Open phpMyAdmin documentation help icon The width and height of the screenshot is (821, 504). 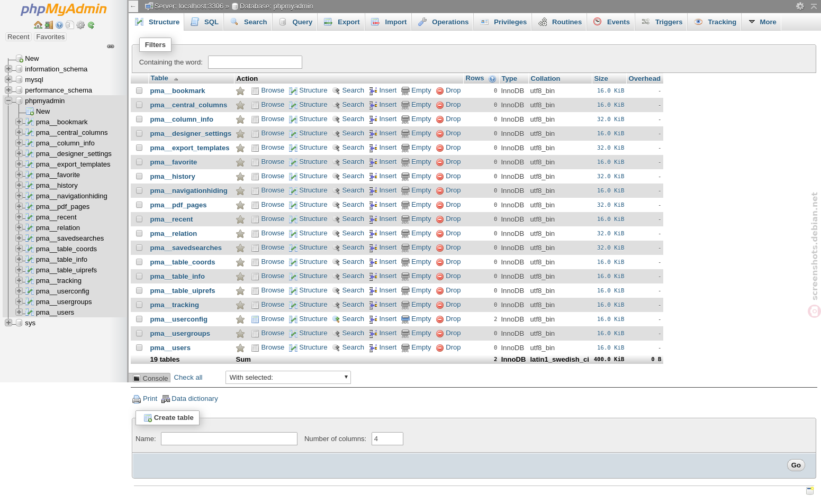[x=59, y=25]
